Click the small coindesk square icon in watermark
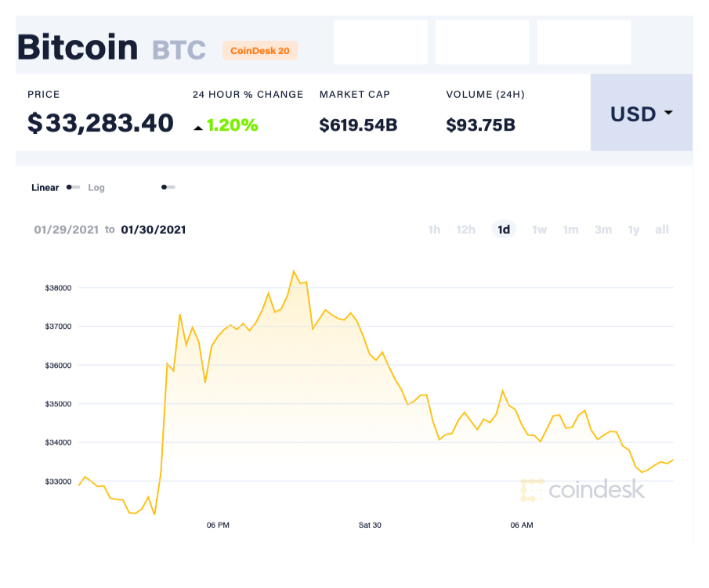Screen dimensions: 709x588 (531, 489)
